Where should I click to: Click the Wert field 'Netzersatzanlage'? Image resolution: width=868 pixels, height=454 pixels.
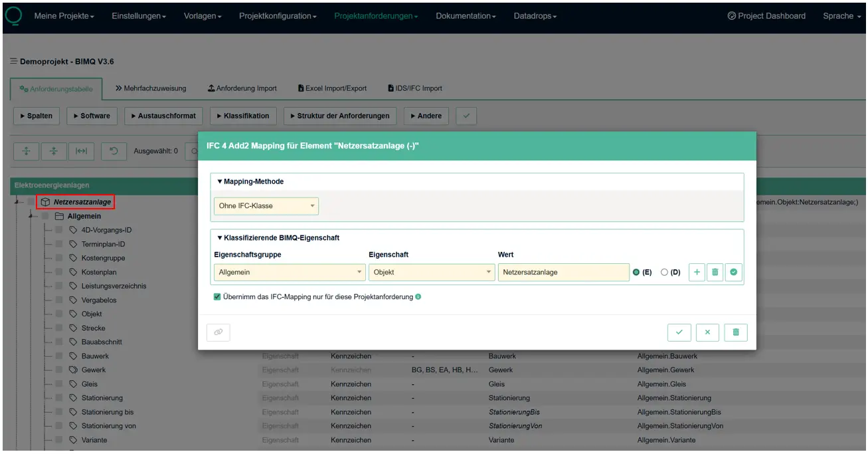coord(563,273)
